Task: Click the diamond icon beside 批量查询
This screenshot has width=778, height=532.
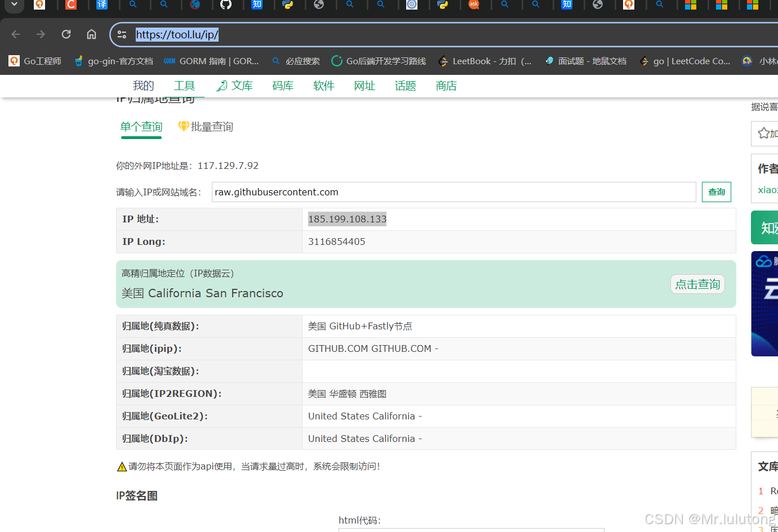Action: 184,126
